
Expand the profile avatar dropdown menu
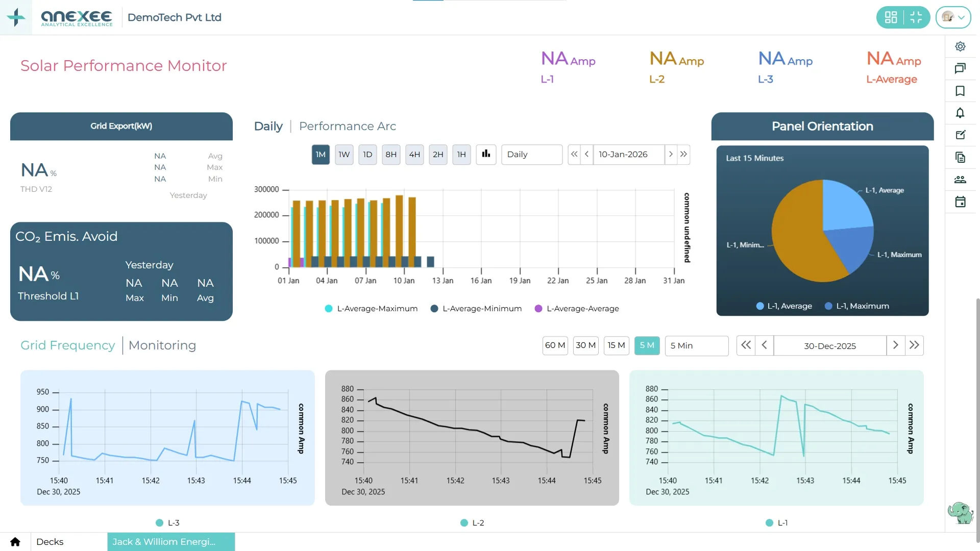[x=953, y=17]
